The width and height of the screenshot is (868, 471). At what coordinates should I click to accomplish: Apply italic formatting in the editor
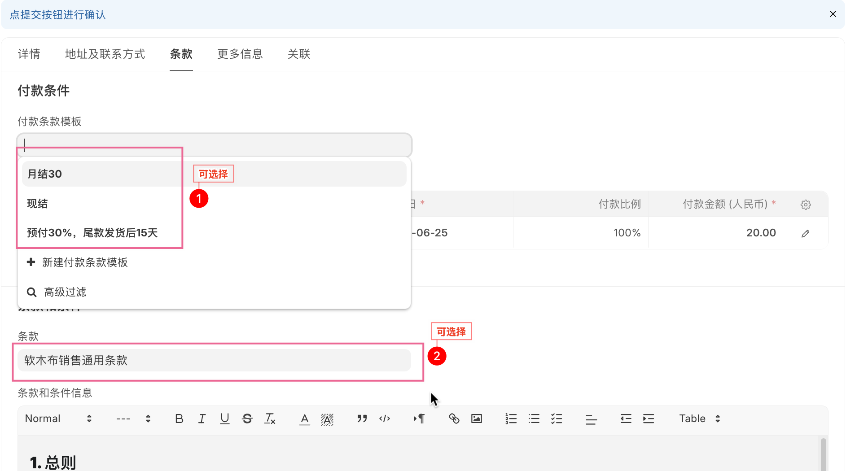point(202,419)
